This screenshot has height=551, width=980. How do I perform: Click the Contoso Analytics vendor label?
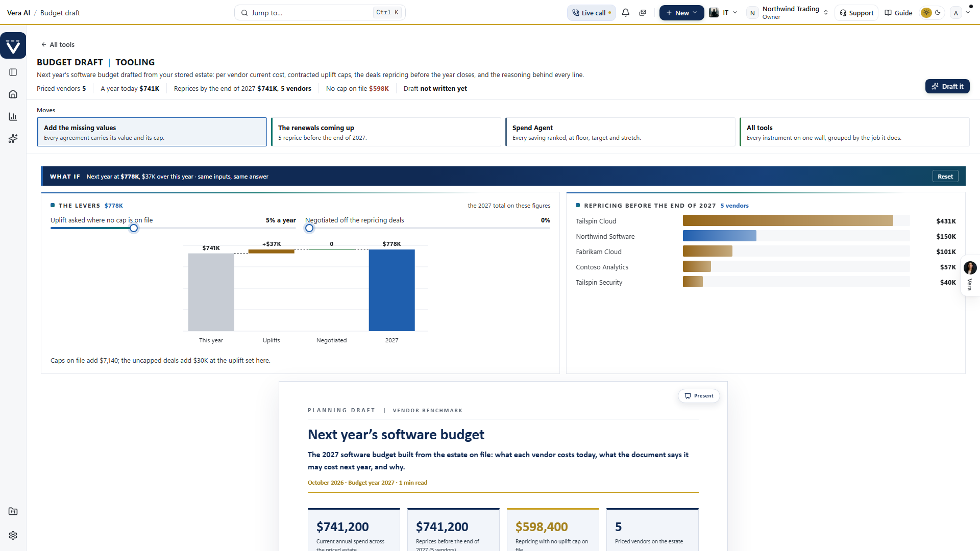pos(602,267)
